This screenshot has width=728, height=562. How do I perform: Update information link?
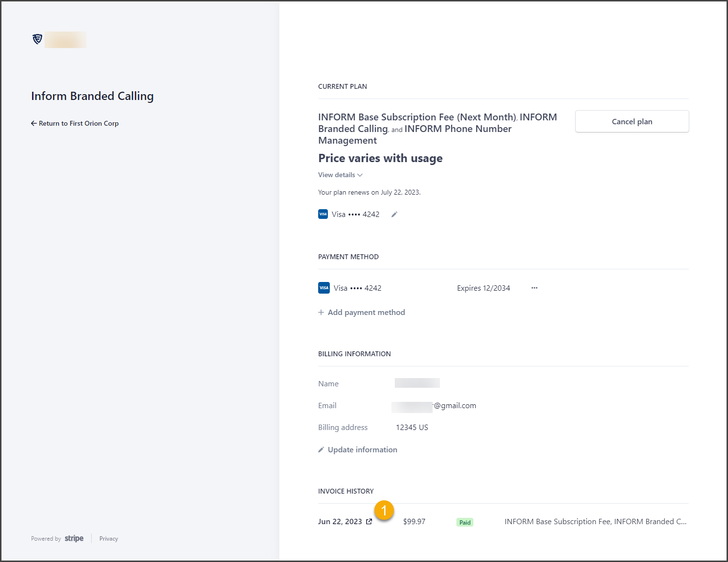357,450
